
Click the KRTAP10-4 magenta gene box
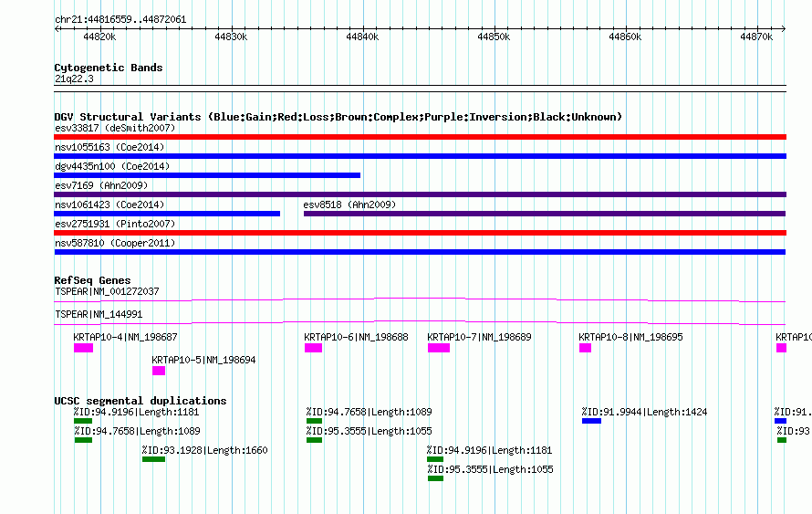pos(83,348)
